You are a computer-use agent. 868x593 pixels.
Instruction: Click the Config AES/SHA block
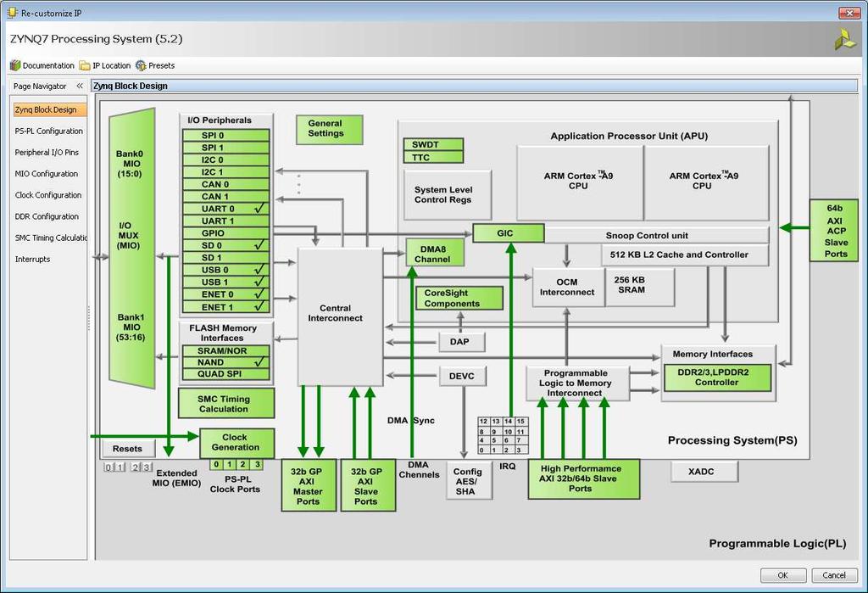pos(469,482)
